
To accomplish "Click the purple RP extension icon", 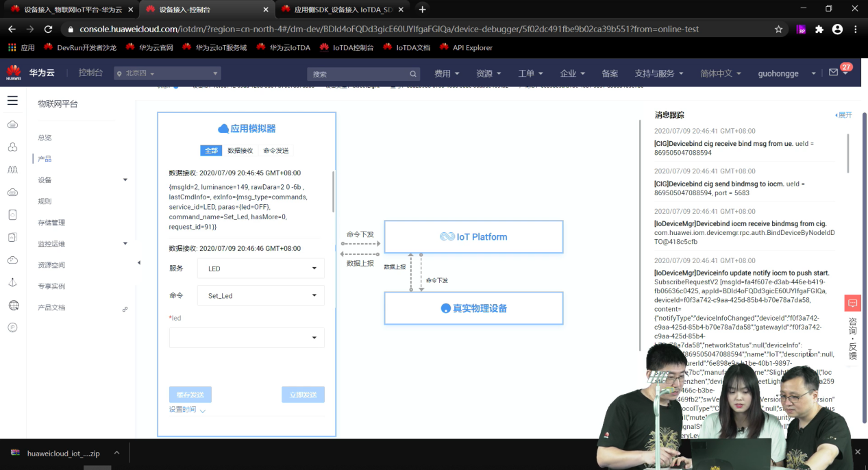I will pos(802,29).
